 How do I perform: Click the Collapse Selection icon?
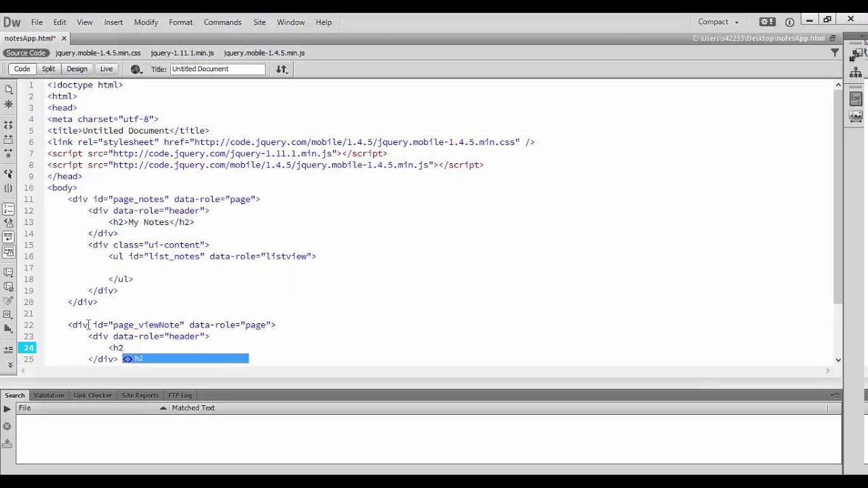pyautogui.click(x=8, y=140)
